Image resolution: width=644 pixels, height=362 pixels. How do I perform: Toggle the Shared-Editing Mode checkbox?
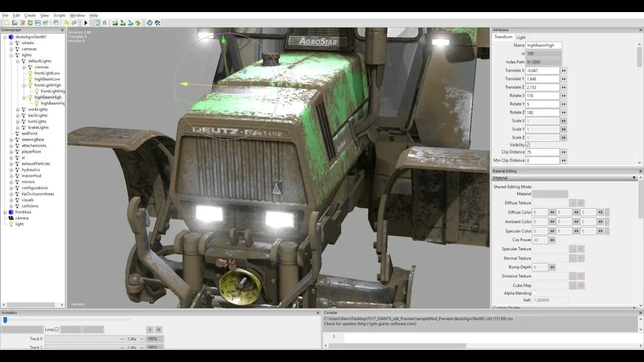coord(534,187)
